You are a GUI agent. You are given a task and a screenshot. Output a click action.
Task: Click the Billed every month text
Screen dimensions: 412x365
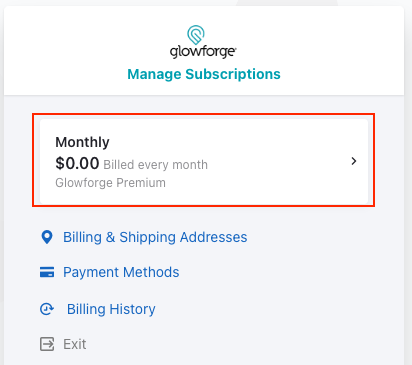[156, 165]
